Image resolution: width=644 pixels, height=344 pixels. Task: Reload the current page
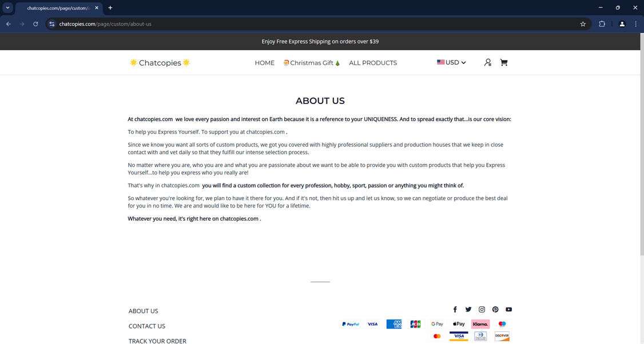35,24
